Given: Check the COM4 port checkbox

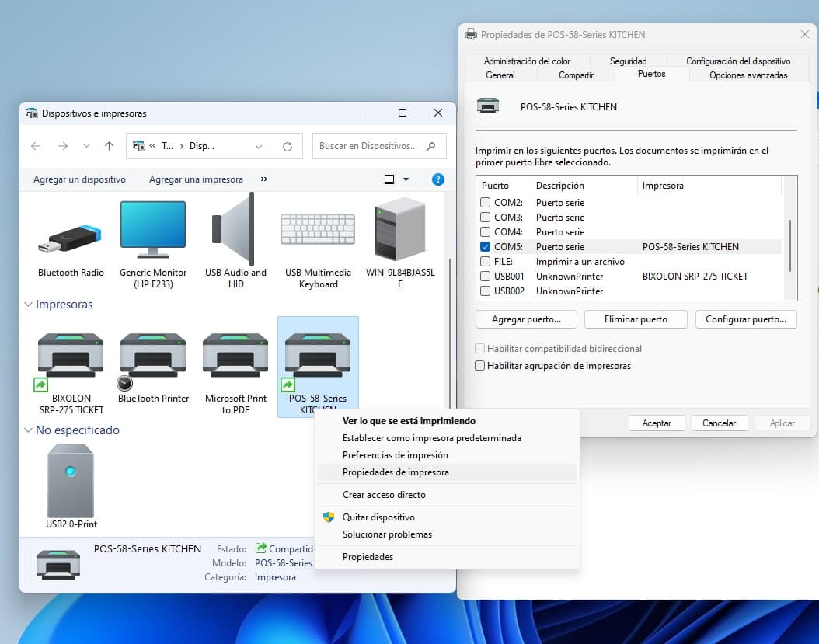Looking at the screenshot, I should pyautogui.click(x=485, y=232).
